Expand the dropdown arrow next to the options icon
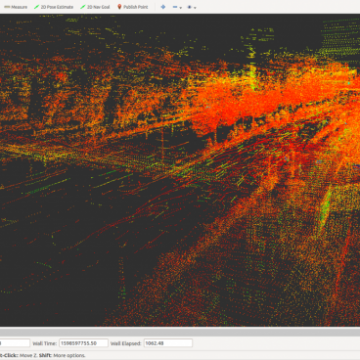Screen dimensions: 360x360 point(195,8)
